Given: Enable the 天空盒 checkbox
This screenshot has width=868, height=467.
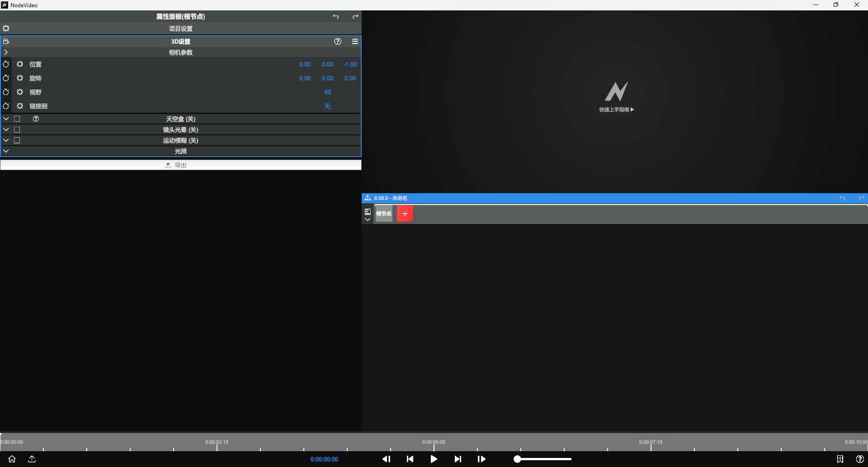Looking at the screenshot, I should tap(17, 118).
